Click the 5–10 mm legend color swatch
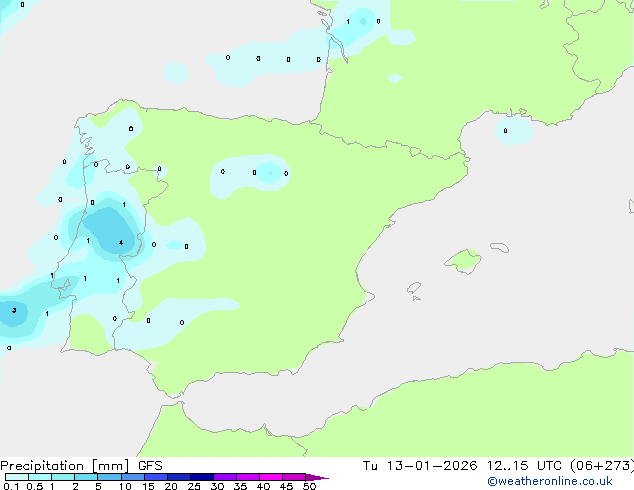 pos(109,477)
